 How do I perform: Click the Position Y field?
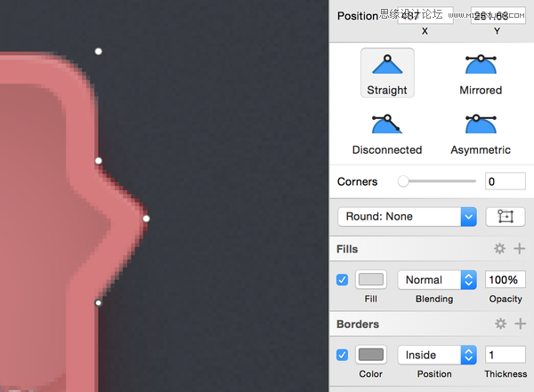(x=498, y=16)
